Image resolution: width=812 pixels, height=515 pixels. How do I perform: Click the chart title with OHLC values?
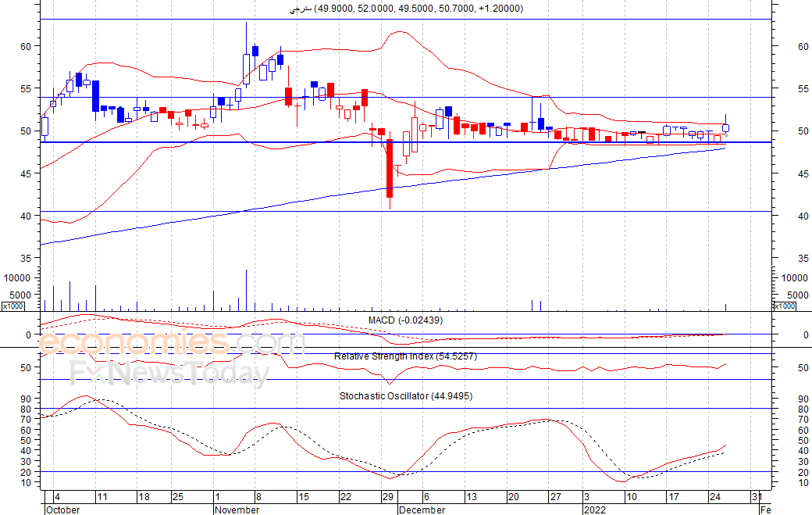coord(406,9)
